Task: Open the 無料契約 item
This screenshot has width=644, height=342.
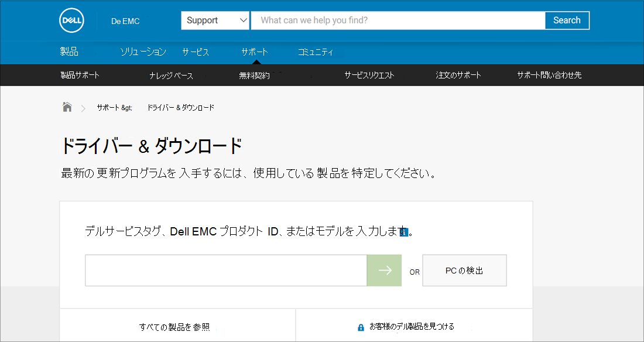Action: coord(254,75)
